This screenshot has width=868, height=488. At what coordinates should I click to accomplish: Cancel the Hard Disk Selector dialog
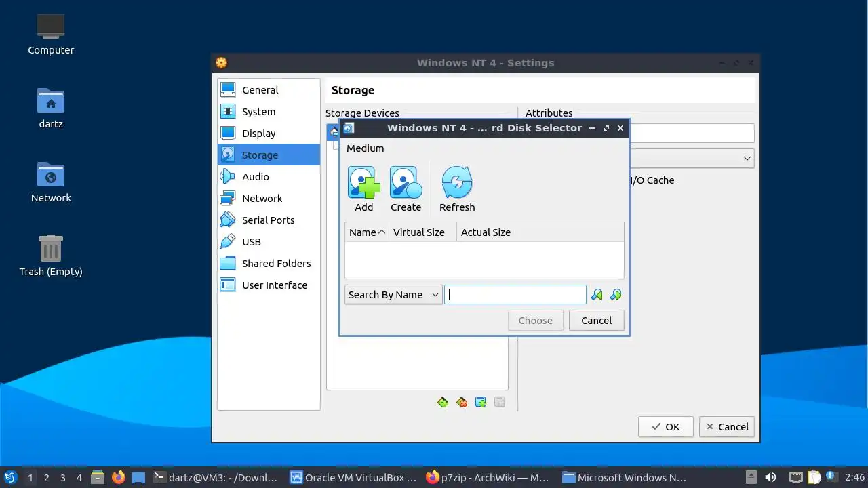tap(597, 321)
